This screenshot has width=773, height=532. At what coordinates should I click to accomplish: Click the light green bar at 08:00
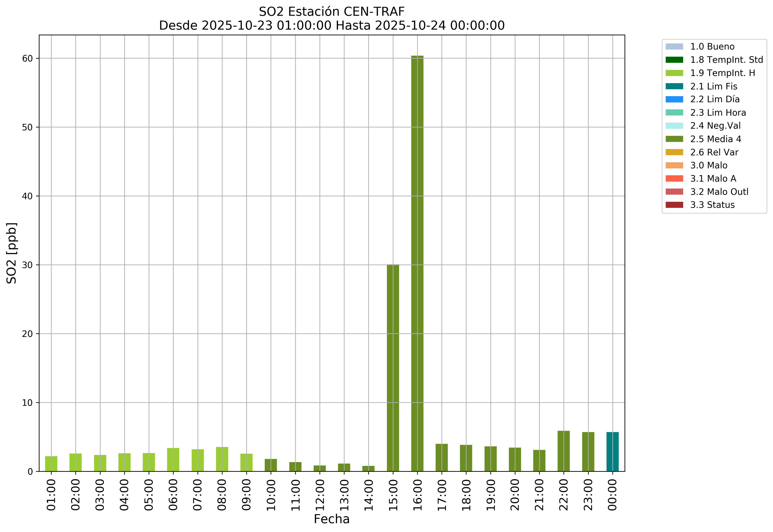tap(222, 459)
